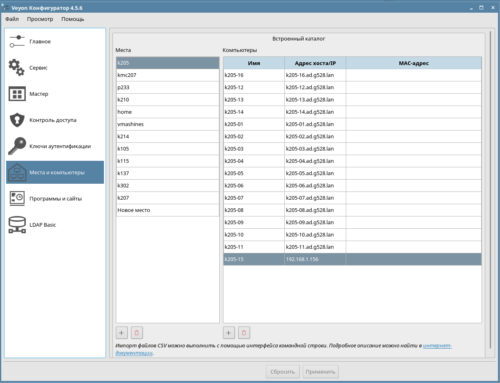Open the интернет-документации link

click(x=437, y=346)
